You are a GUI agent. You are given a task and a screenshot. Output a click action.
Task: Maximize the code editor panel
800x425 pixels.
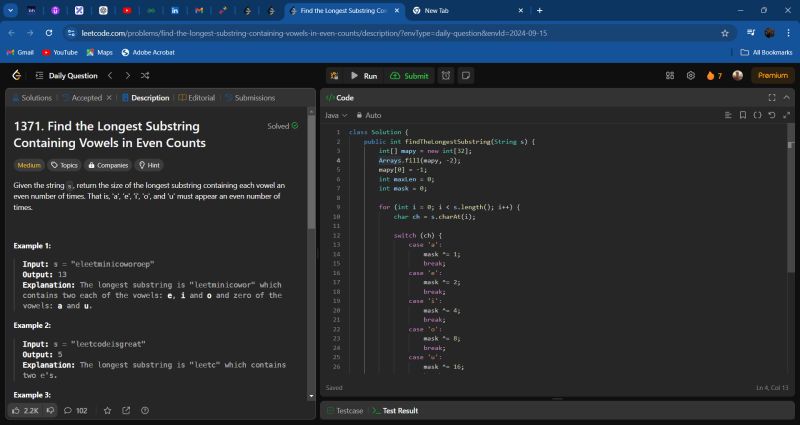(x=771, y=98)
